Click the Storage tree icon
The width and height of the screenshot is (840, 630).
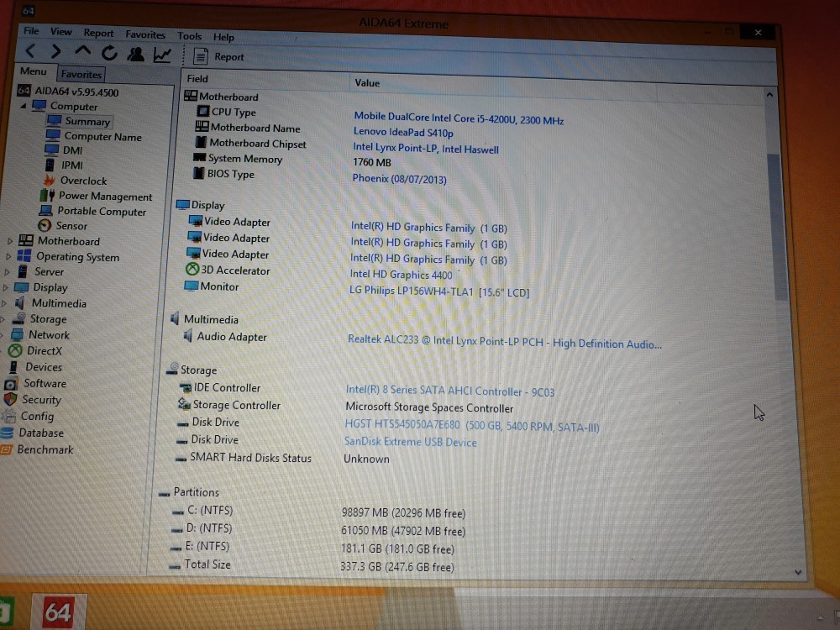click(x=18, y=318)
